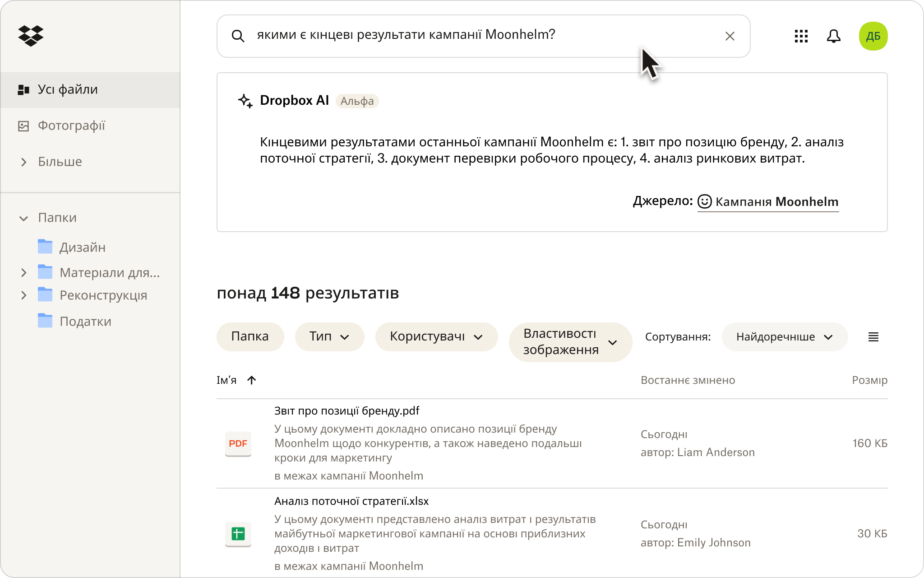924x578 pixels.
Task: Click the понад 148 результатів heading
Action: point(308,293)
